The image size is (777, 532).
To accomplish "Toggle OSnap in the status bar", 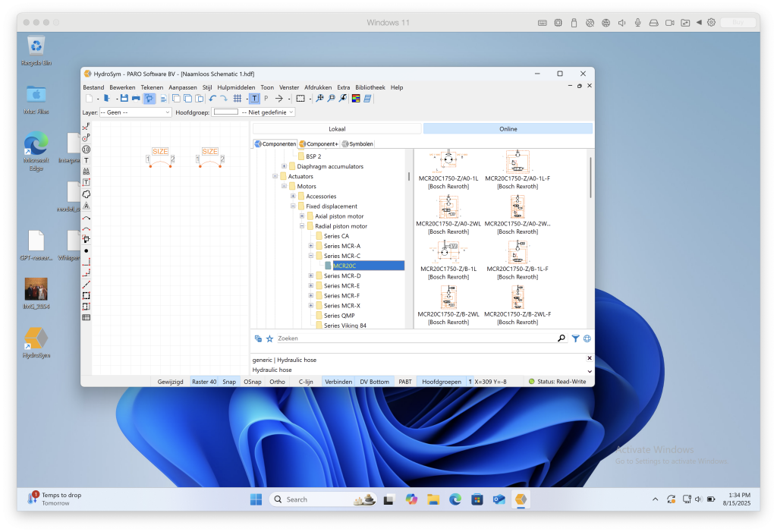I will (252, 382).
